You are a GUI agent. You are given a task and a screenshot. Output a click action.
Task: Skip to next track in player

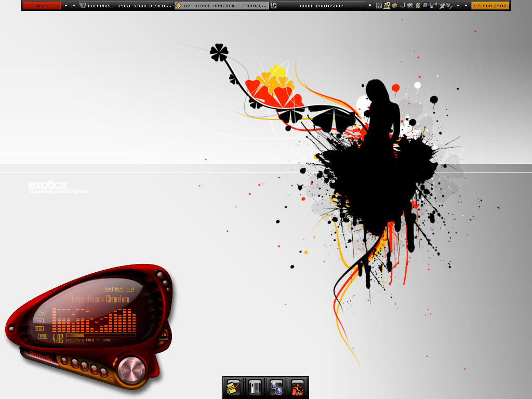tap(103, 373)
